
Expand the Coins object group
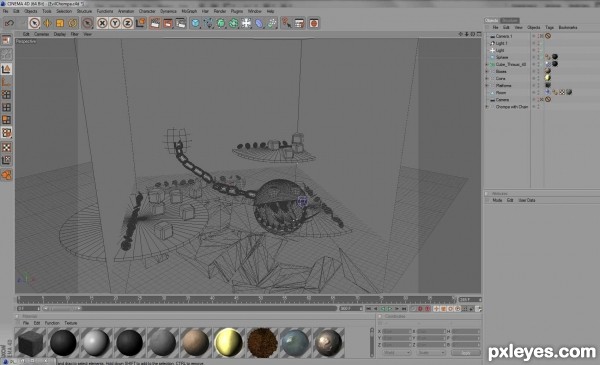tap(487, 78)
